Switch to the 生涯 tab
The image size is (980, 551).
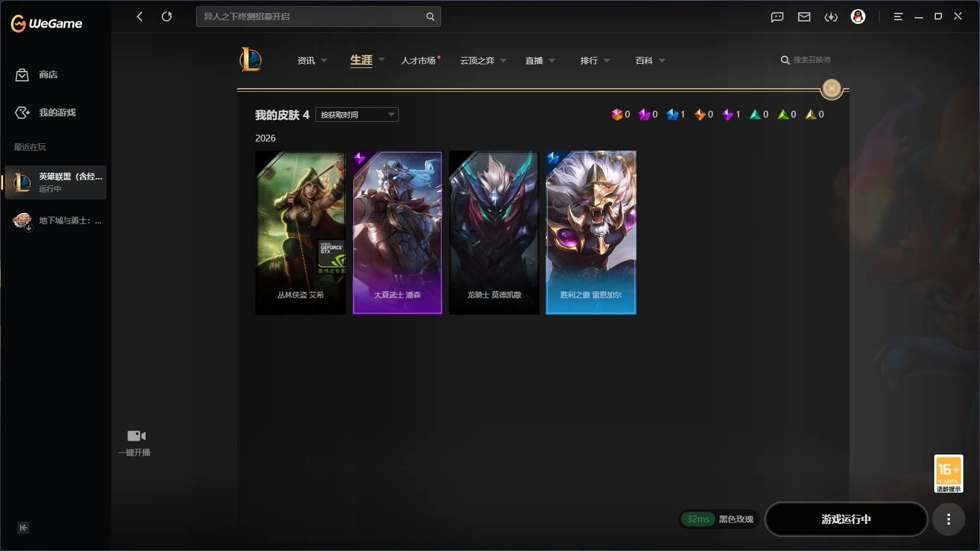coord(361,60)
